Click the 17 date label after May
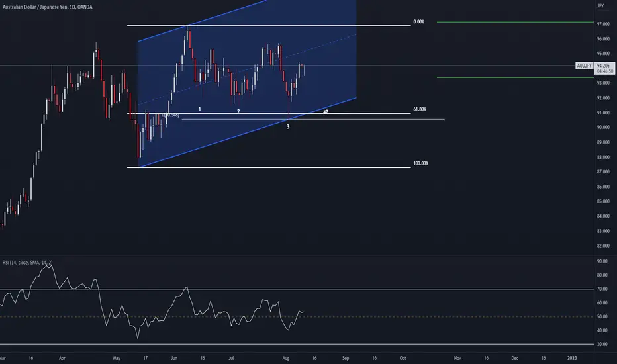This screenshot has height=364, width=617. 145,359
